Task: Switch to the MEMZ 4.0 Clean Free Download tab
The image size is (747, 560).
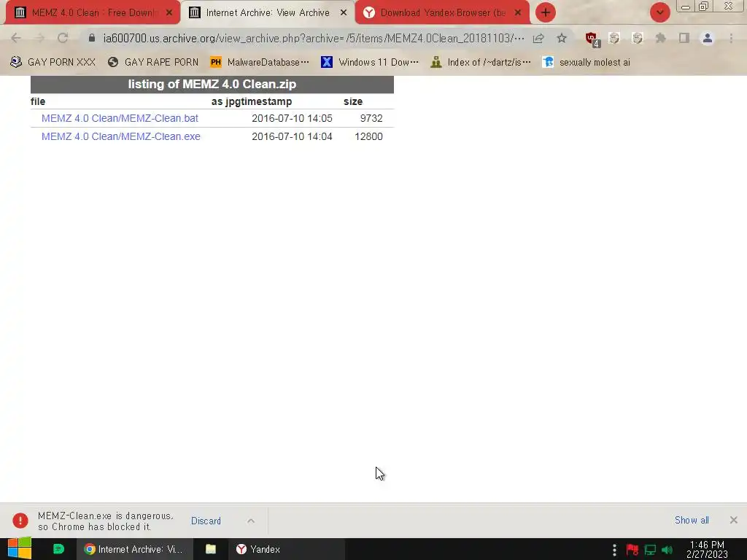Action: (93, 12)
